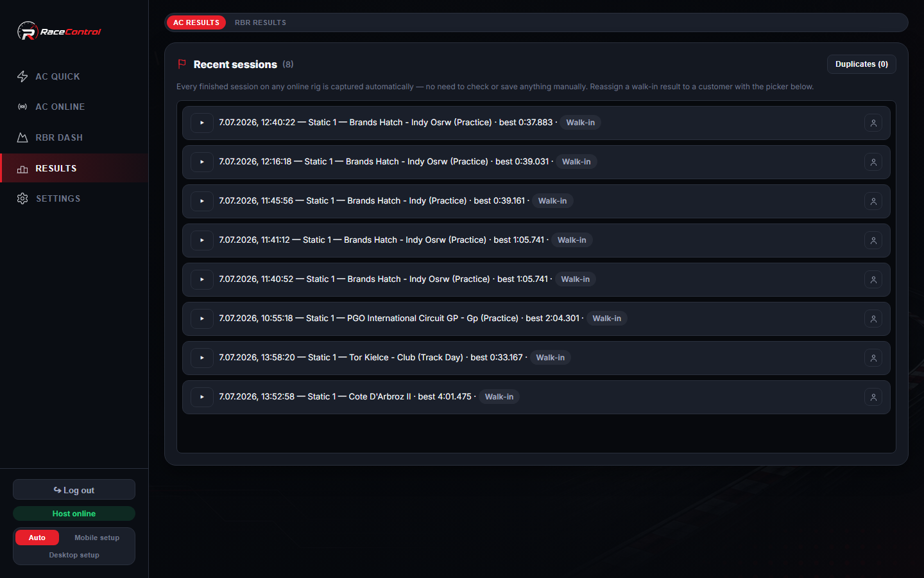Screen dimensions: 924x578
Task: Assign customer to the 11:40:52 session
Action: click(873, 279)
